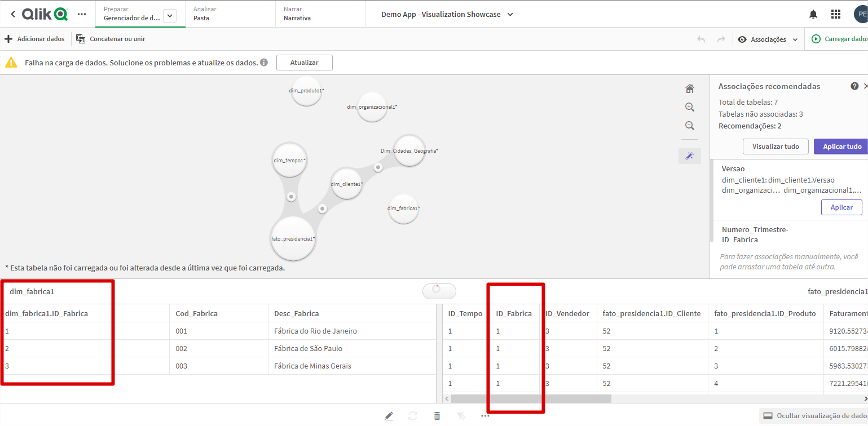This screenshot has width=868, height=426.
Task: Select the dim_tempo1 table bubble
Action: 289,160
